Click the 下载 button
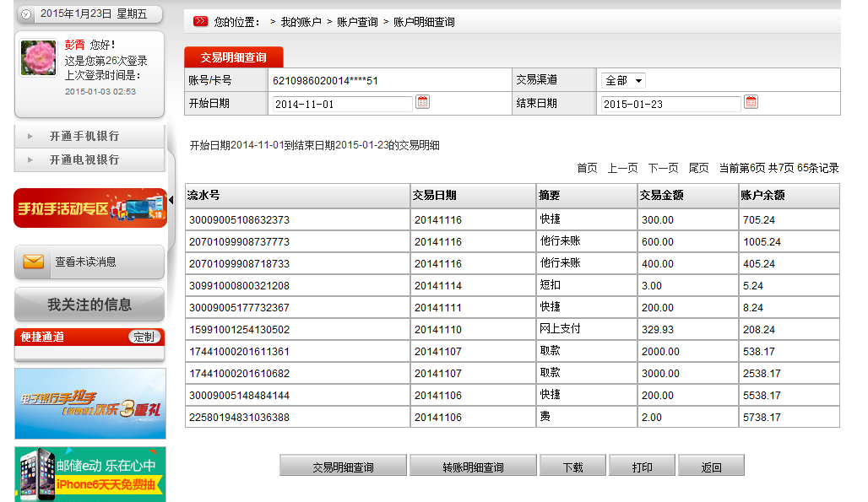 point(572,467)
